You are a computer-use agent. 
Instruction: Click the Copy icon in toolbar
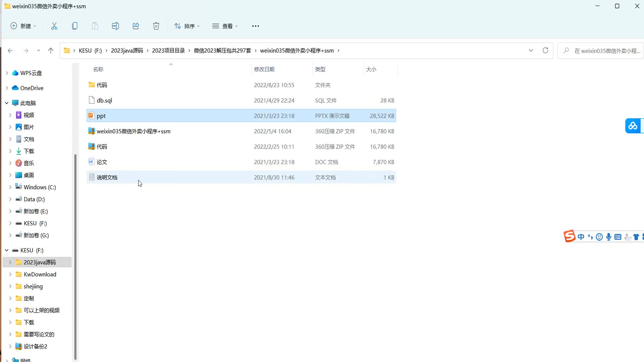click(x=74, y=26)
